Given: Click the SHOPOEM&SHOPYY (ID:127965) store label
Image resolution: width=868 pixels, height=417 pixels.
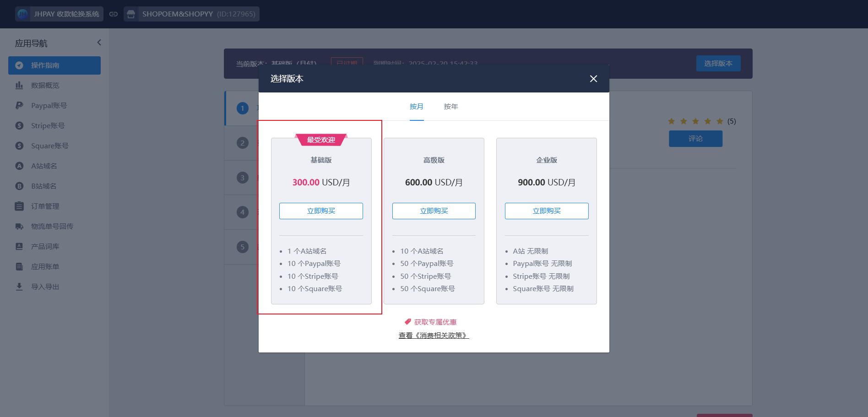Looking at the screenshot, I should [199, 14].
